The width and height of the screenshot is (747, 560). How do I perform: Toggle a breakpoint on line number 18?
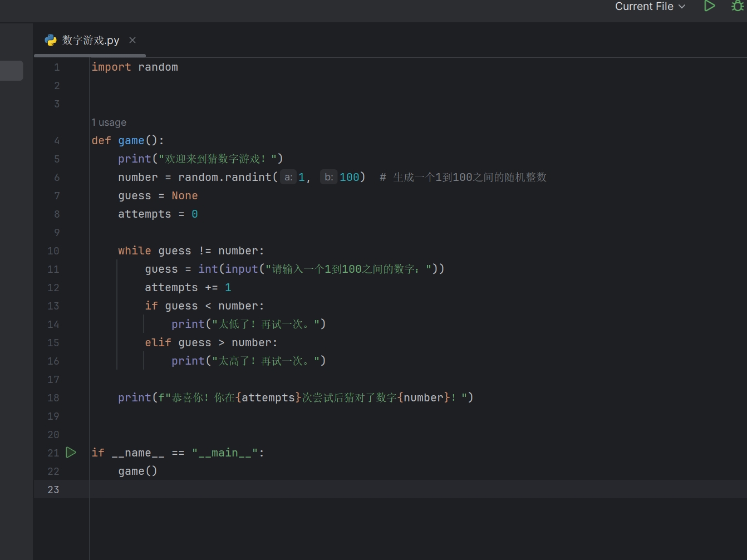coord(53,398)
